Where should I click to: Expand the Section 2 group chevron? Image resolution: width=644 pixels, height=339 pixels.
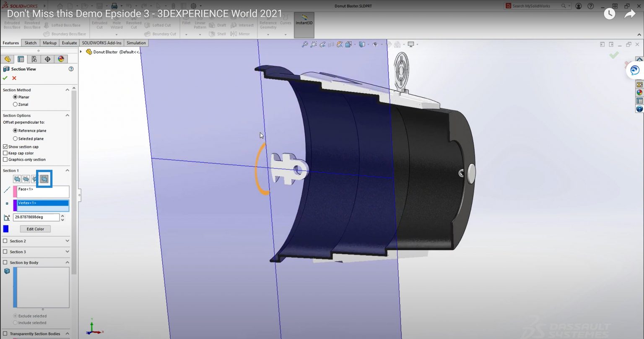67,241
